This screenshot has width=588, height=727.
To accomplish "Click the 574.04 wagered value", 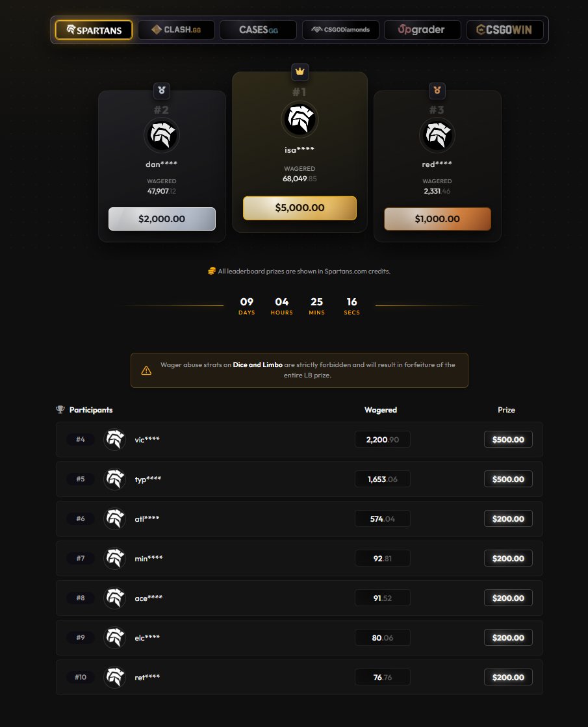I will point(383,519).
